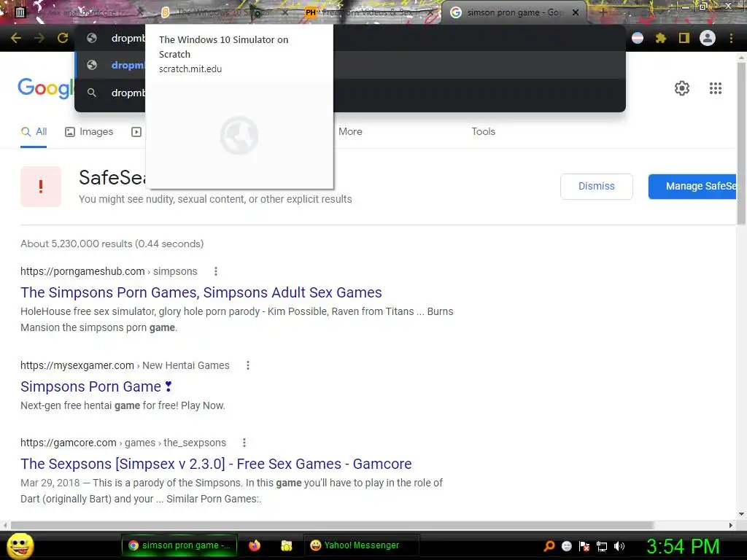
Task: Click the red SafeSearch warning icon
Action: (x=41, y=187)
